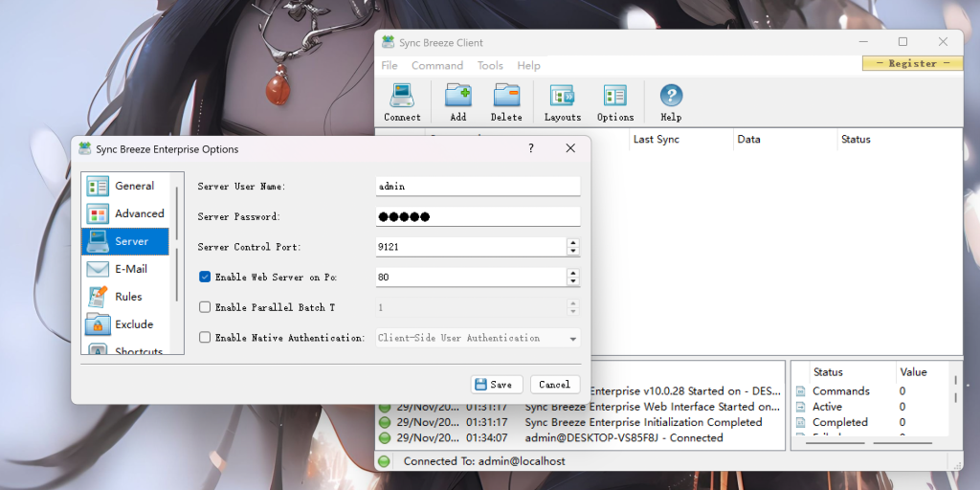This screenshot has width=980, height=490.
Task: Tick Enable Native Authentication checkbox
Action: pos(205,338)
